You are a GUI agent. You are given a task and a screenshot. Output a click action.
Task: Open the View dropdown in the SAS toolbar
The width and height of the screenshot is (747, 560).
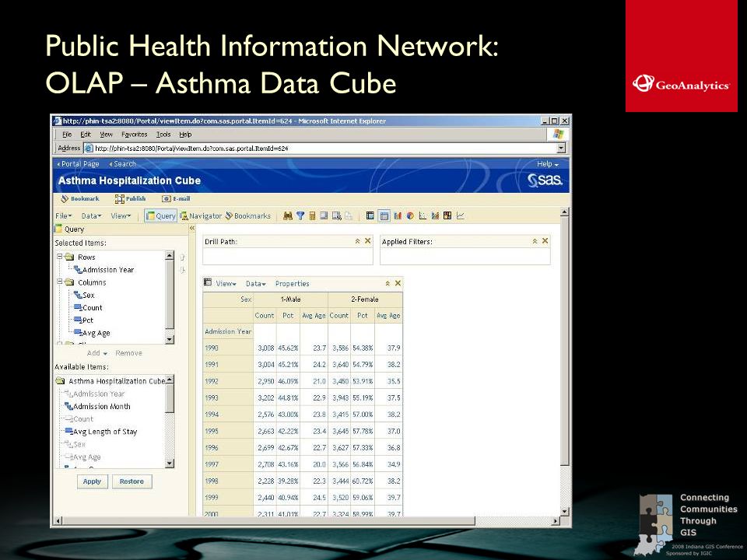(x=121, y=215)
